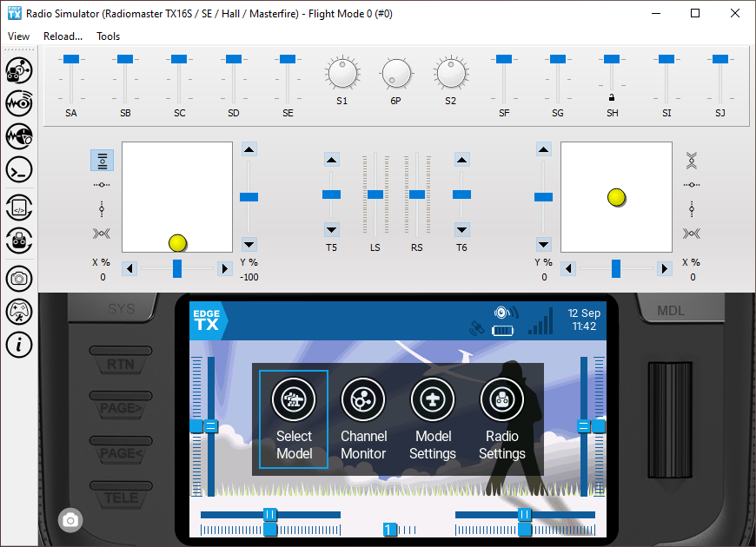Click left stick vertical trim down arrow
This screenshot has width=756, height=547.
249,244
